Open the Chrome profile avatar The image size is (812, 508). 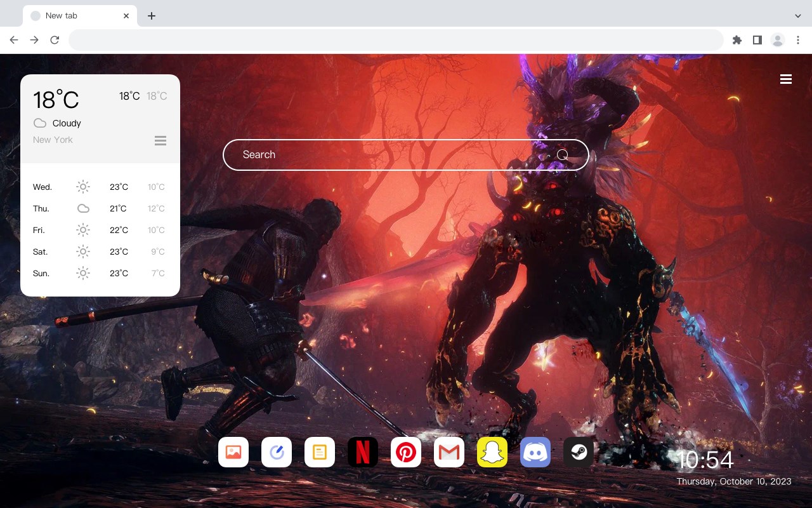pyautogui.click(x=778, y=40)
